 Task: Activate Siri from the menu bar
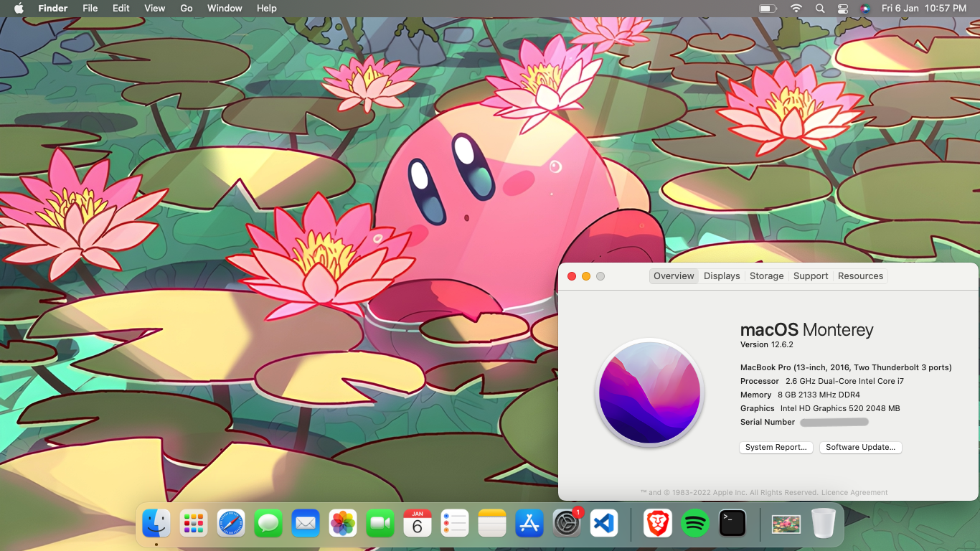pyautogui.click(x=865, y=8)
